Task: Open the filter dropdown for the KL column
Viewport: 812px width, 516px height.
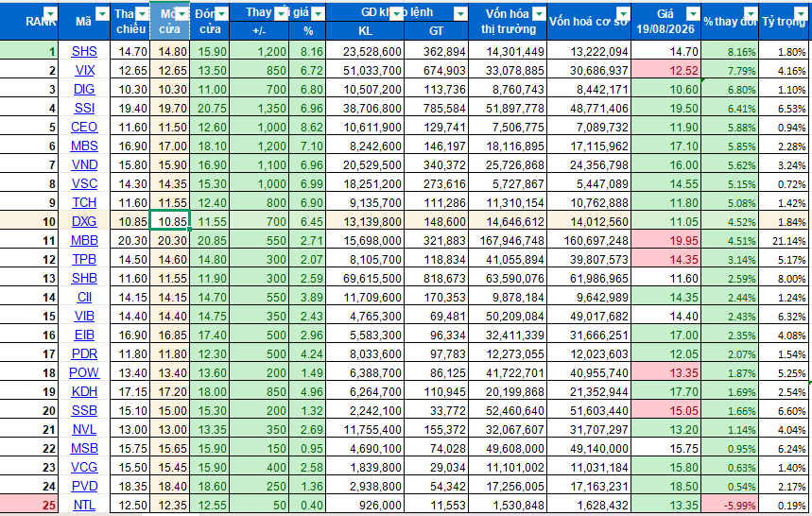Action: click(x=396, y=13)
